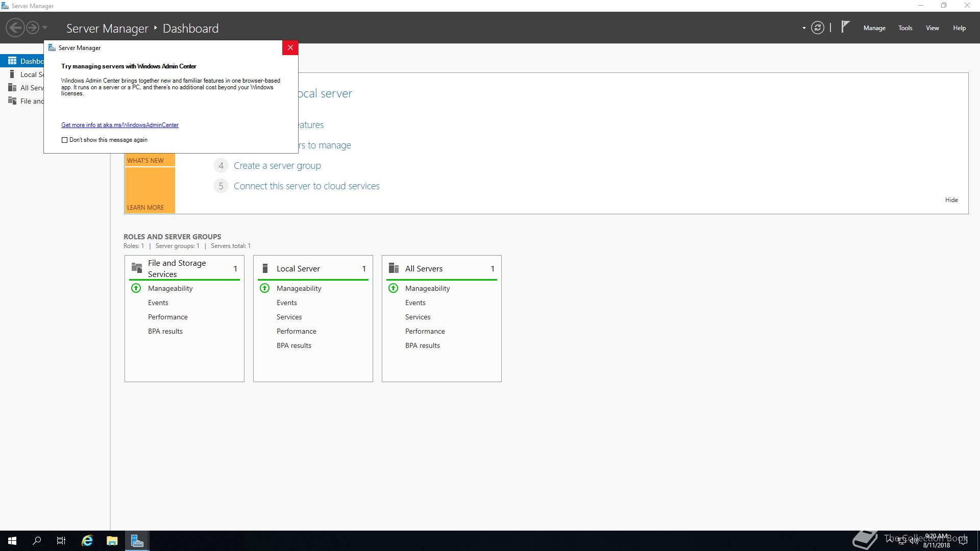Click the network tray icon
980x551 pixels.
pyautogui.click(x=902, y=541)
